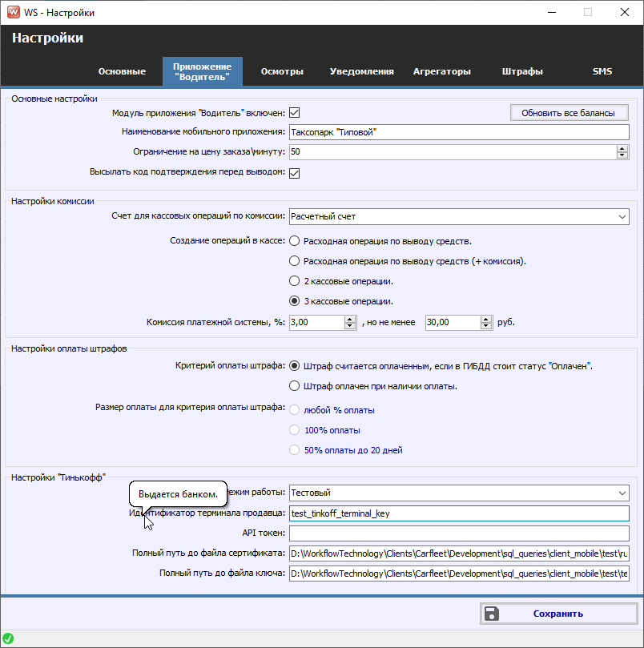The height and width of the screenshot is (648, 644).
Task: Edit the mobile application name field
Action: 459,132
